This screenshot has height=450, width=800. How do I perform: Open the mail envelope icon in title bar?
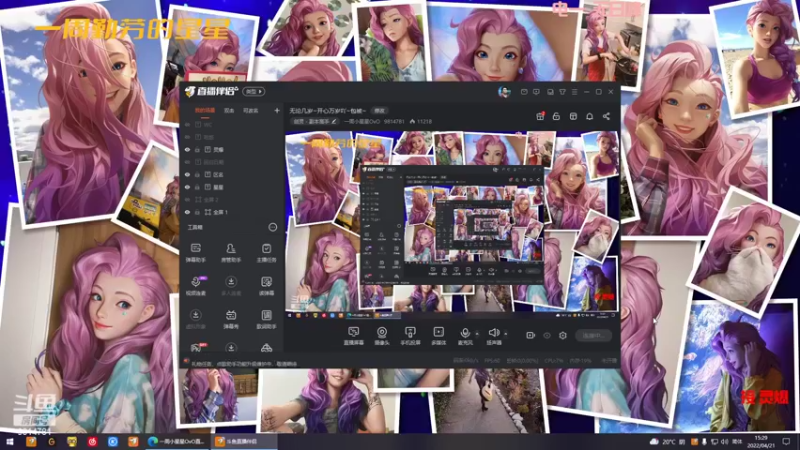[x=524, y=92]
